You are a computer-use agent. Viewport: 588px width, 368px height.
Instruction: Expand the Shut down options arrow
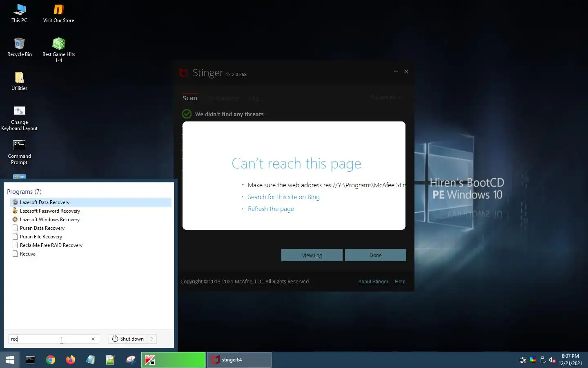point(152,339)
